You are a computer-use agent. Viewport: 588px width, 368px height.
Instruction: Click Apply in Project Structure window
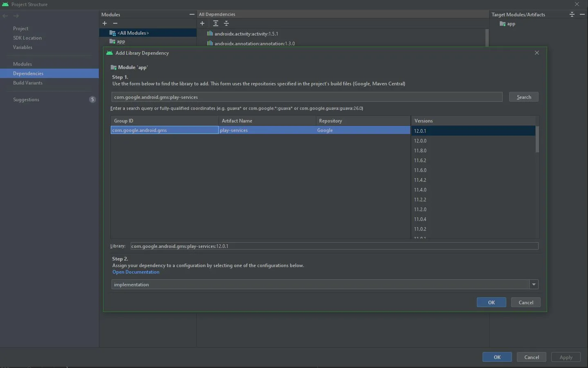pos(566,357)
